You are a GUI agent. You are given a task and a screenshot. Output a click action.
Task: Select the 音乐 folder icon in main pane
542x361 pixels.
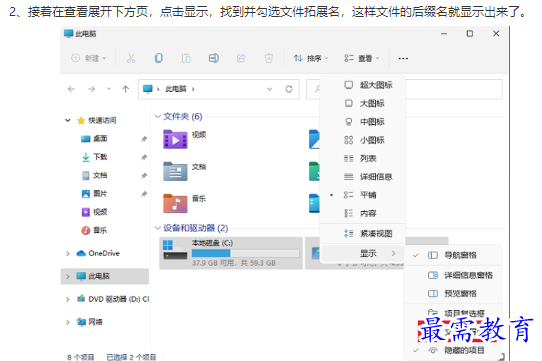[x=175, y=203]
